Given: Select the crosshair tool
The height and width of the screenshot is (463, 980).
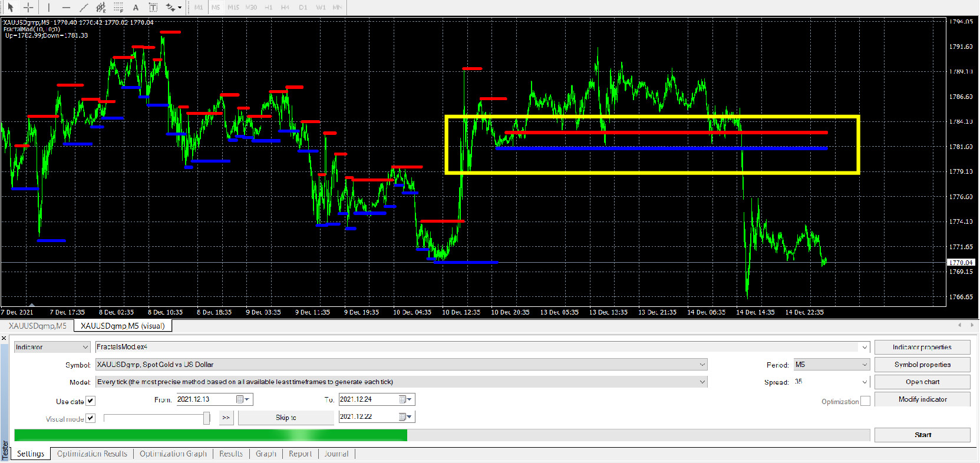Looking at the screenshot, I should 28,8.
